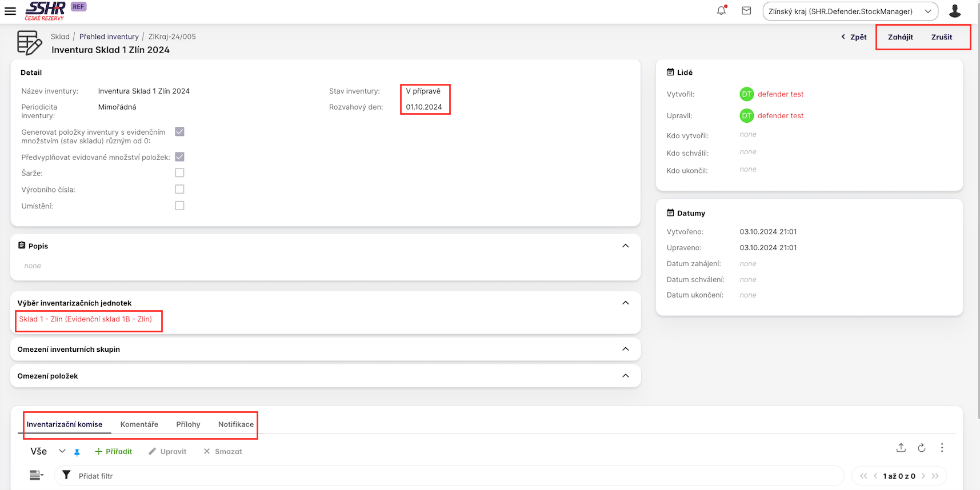This screenshot has width=980, height=490.
Task: Click the Přidat filtr input field
Action: pos(446,476)
